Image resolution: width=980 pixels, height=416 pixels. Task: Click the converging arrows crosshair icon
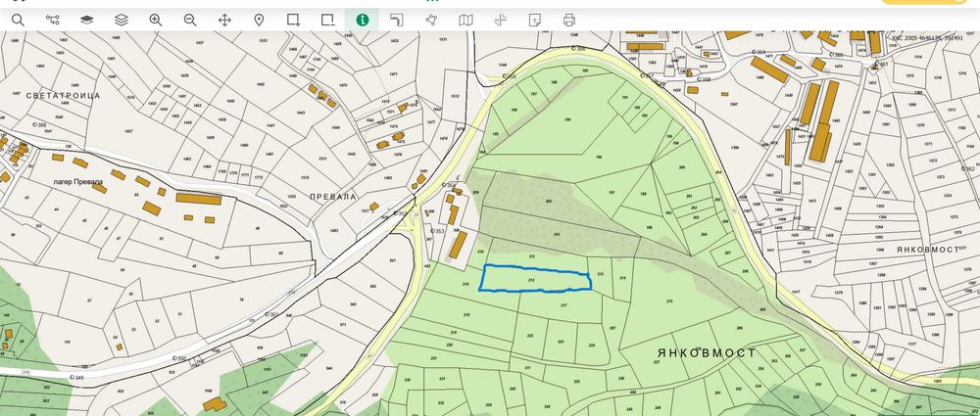click(500, 20)
